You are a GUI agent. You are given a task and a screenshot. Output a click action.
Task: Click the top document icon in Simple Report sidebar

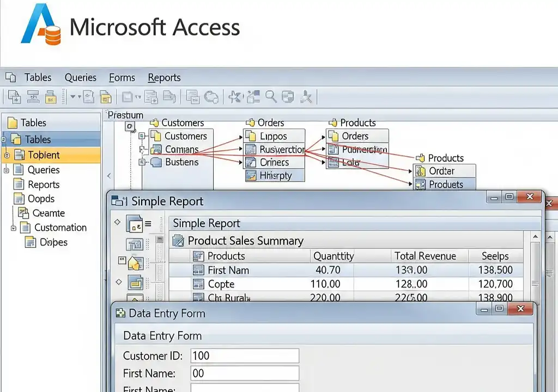point(135,224)
